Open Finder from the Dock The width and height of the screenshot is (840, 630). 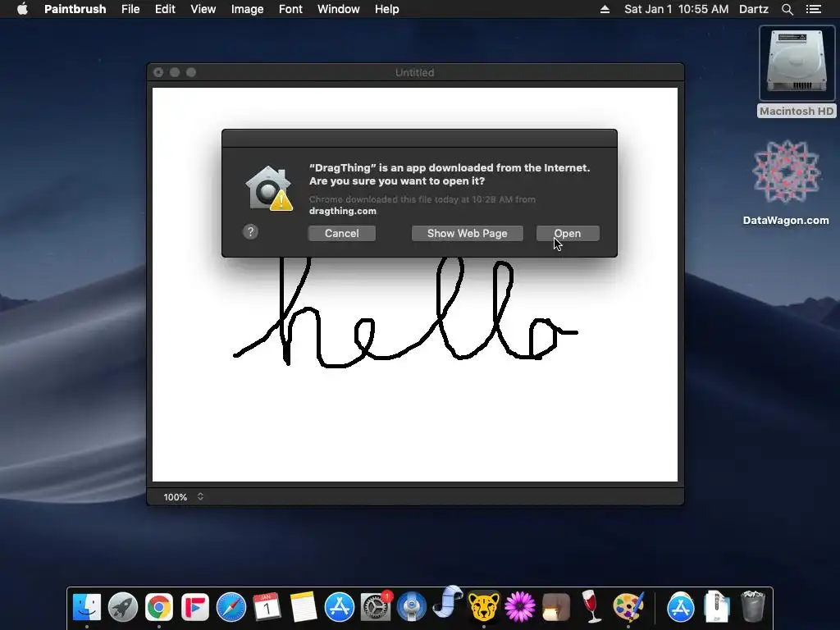click(87, 607)
